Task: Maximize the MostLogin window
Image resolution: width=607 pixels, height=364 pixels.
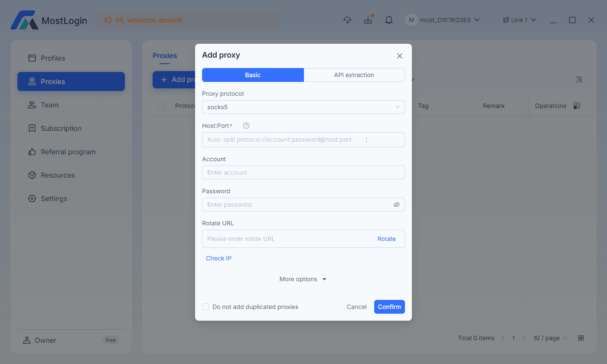Action: click(572, 20)
